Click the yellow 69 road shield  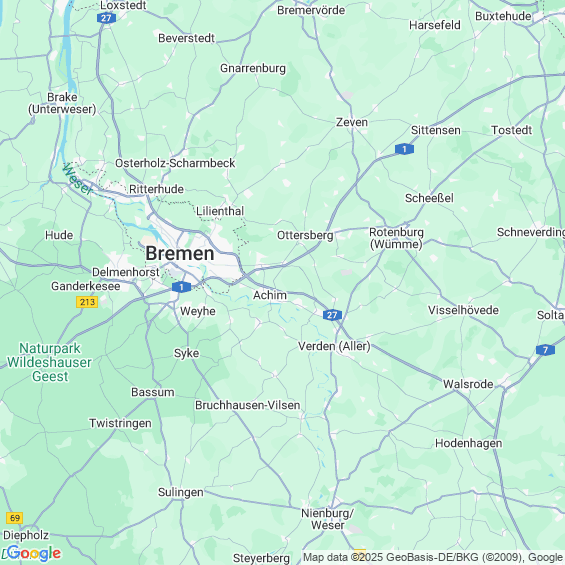[x=15, y=518]
